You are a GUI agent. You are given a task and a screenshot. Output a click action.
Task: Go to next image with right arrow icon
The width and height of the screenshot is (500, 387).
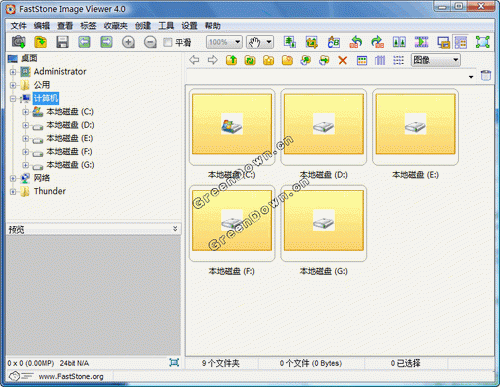(x=106, y=42)
